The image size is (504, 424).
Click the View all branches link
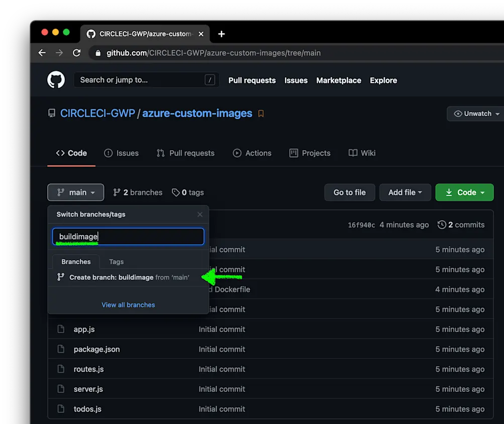tap(128, 305)
